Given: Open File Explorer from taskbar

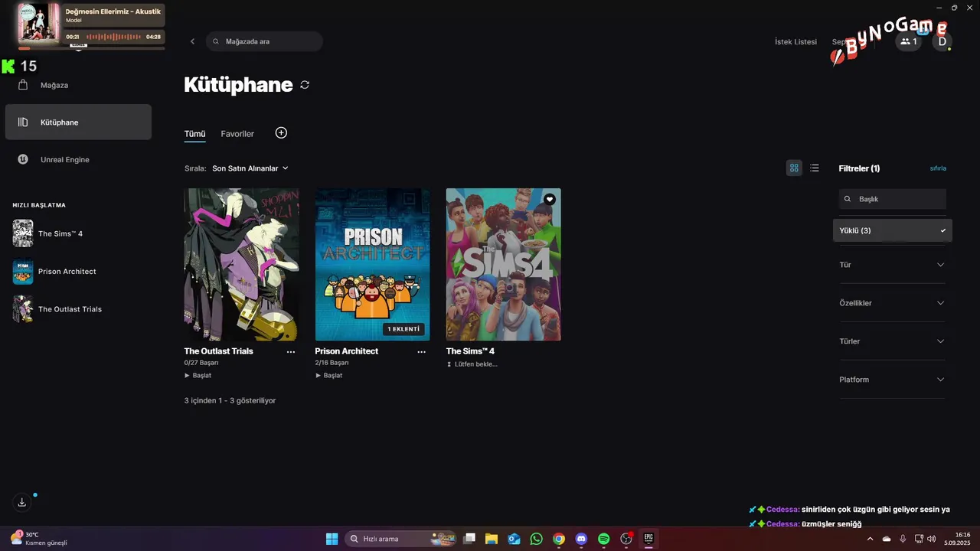Looking at the screenshot, I should 492,539.
